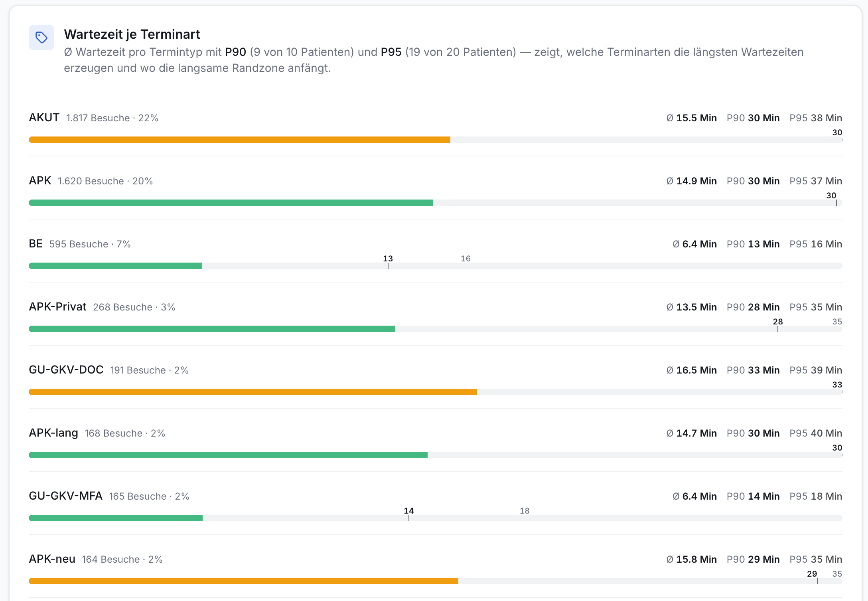This screenshot has width=868, height=601.
Task: Click '1.620 Besuche · 20%' text
Action: tap(105, 181)
